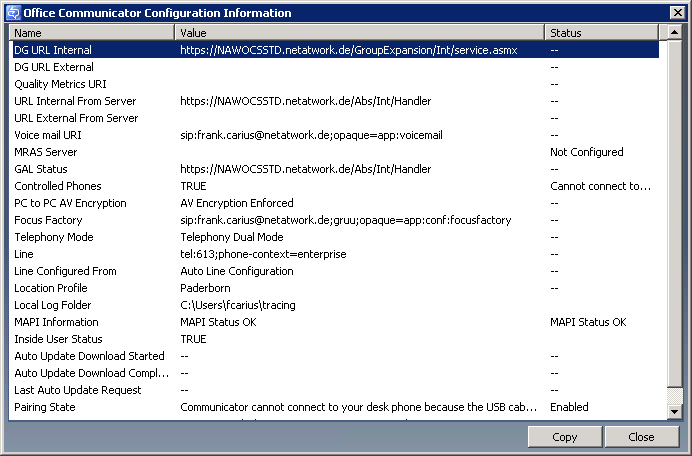Screen dimensions: 692x456
Task: Click the TRUE value of Controlled Phones
Action: [x=193, y=186]
